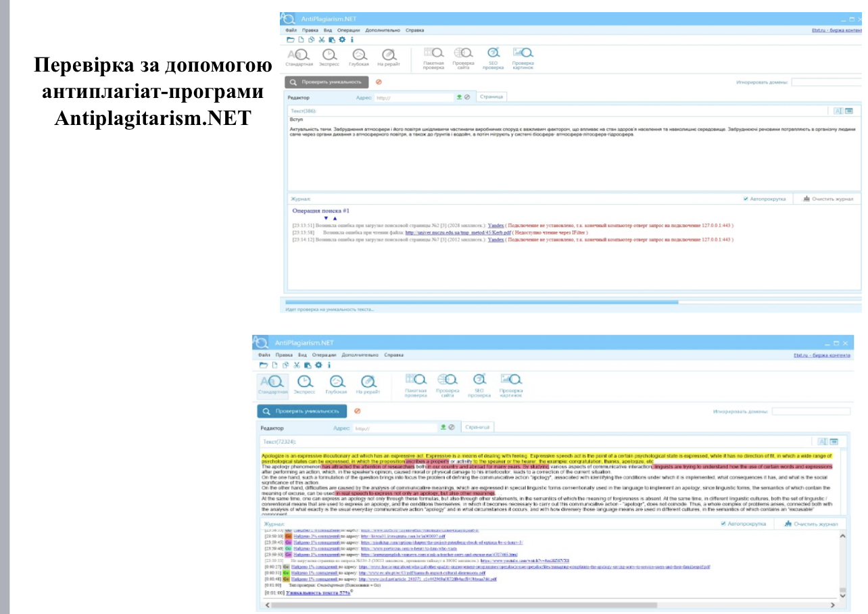Open Проверка картинок in upper window
The image size is (868, 614).
coord(523,59)
